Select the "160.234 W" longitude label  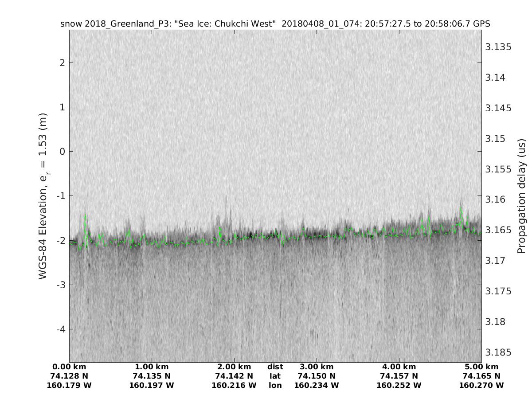tap(317, 386)
